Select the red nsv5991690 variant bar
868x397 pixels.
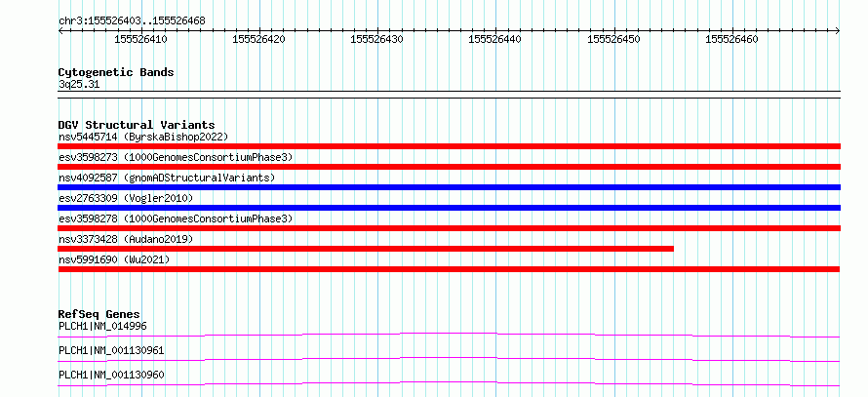449,269
